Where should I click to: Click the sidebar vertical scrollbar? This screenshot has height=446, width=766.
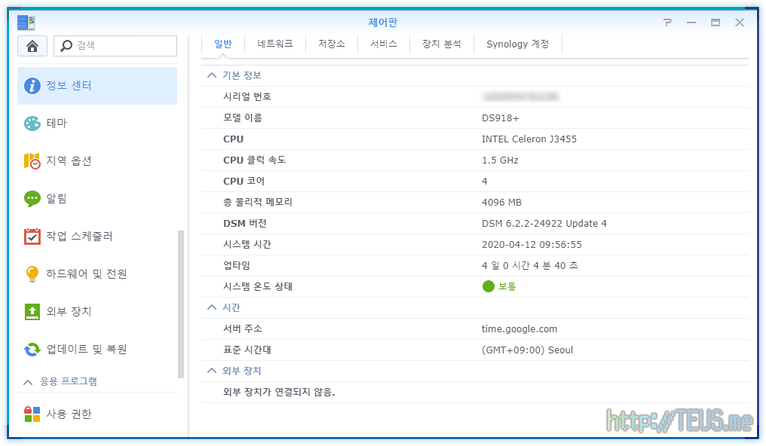[181, 304]
